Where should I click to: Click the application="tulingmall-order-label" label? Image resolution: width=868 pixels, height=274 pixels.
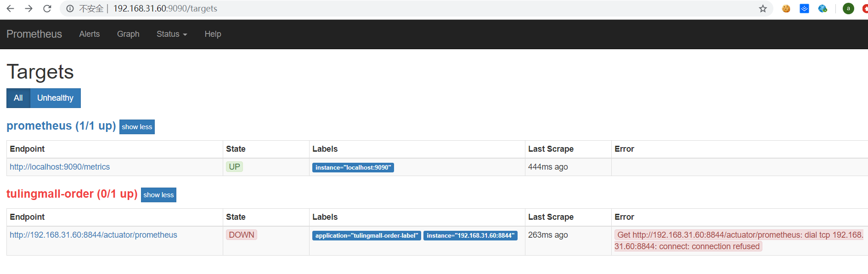click(366, 235)
